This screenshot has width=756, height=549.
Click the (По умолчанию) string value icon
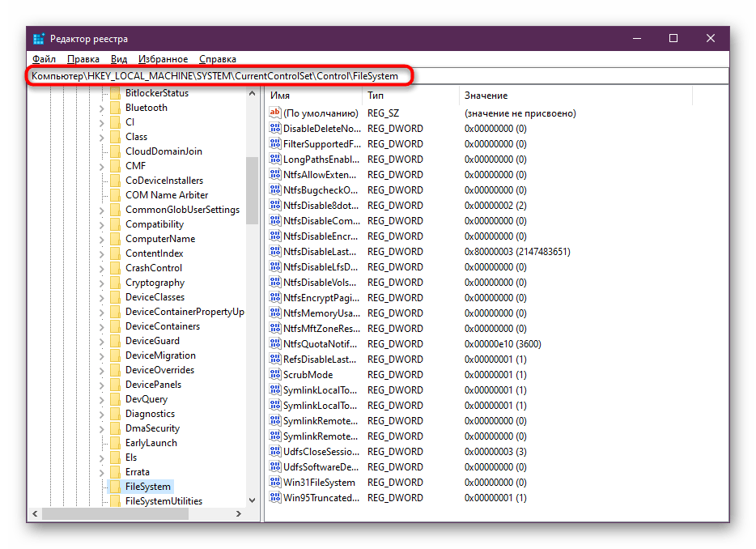click(x=275, y=113)
